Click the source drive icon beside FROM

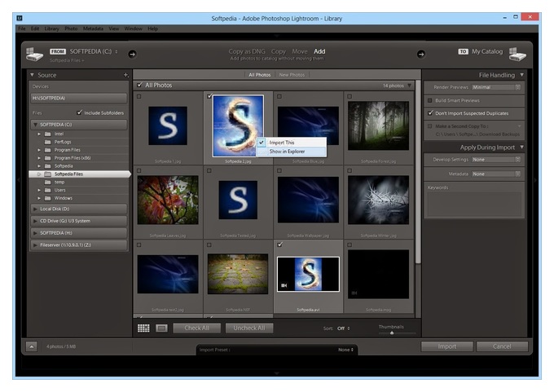[34, 55]
